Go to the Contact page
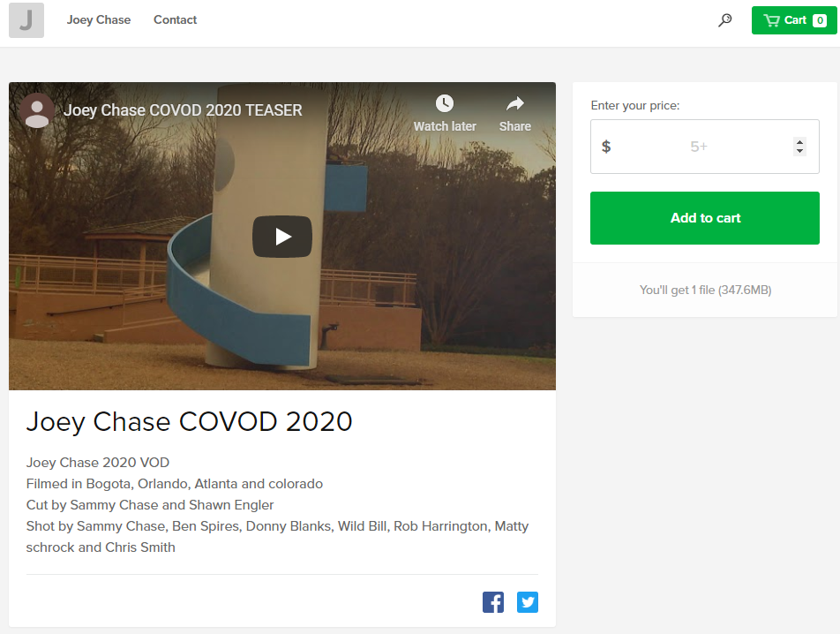This screenshot has width=840, height=634. [x=175, y=20]
